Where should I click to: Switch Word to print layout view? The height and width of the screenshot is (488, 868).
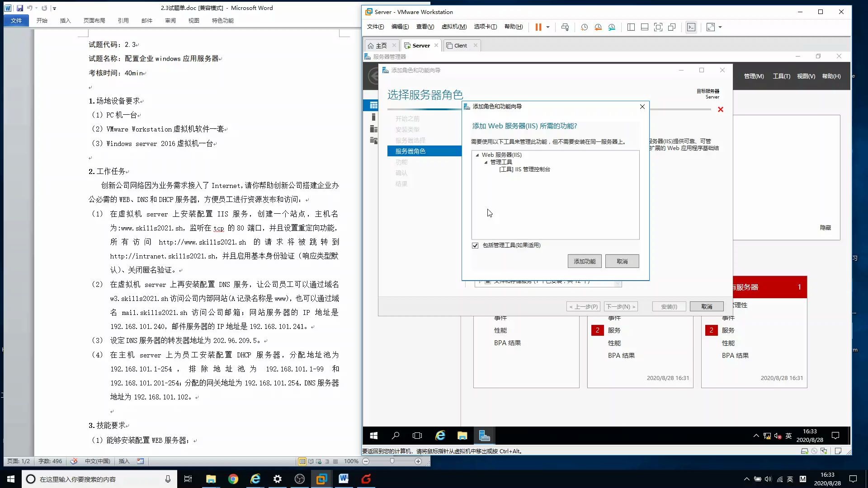(x=302, y=461)
